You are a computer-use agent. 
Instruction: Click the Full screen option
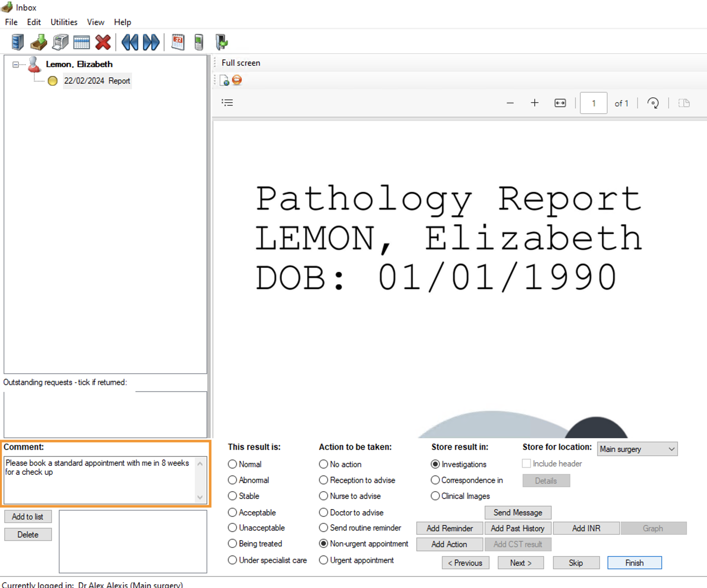241,63
